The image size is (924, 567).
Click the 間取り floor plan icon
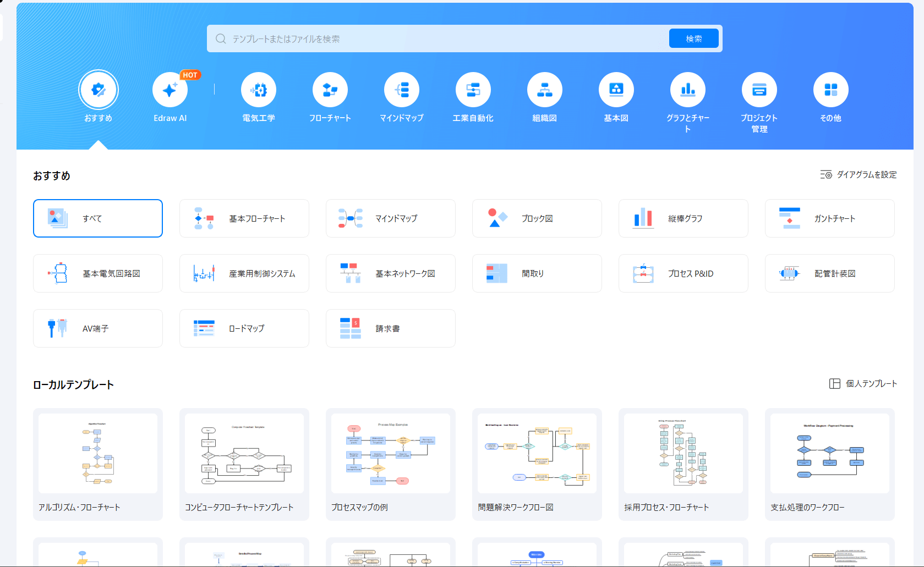click(497, 273)
